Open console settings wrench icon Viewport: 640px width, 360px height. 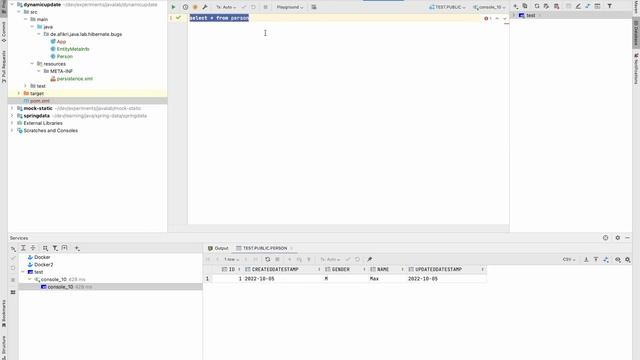pyautogui.click(x=205, y=7)
